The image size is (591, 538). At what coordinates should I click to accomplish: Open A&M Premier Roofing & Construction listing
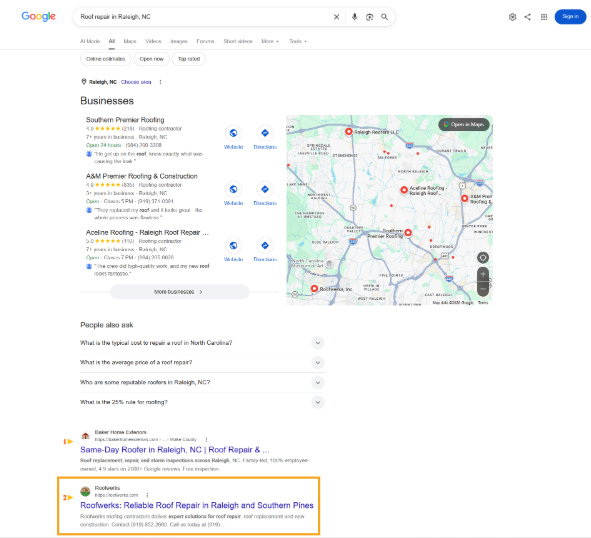click(x=142, y=176)
